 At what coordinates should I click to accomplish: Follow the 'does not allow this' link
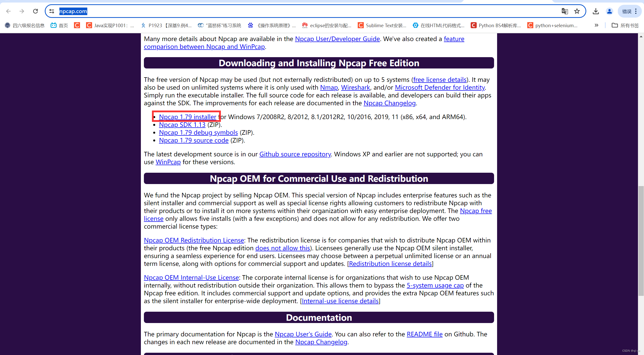click(283, 248)
